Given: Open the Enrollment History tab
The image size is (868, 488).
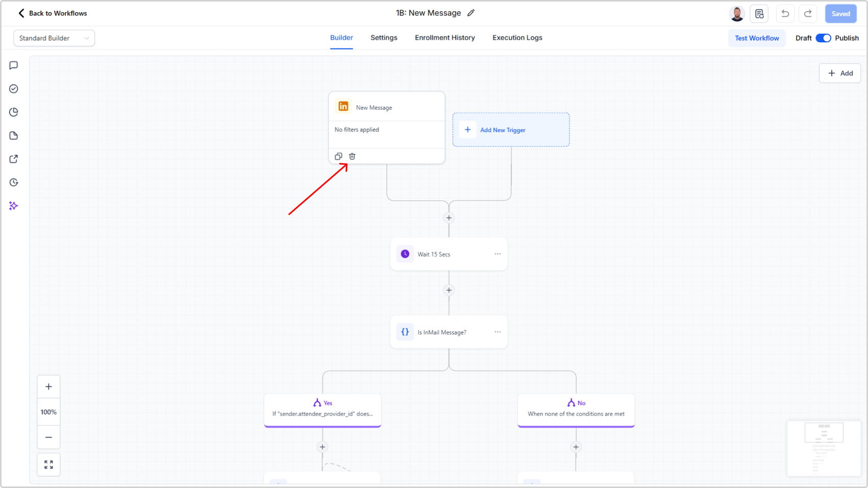Looking at the screenshot, I should [445, 38].
